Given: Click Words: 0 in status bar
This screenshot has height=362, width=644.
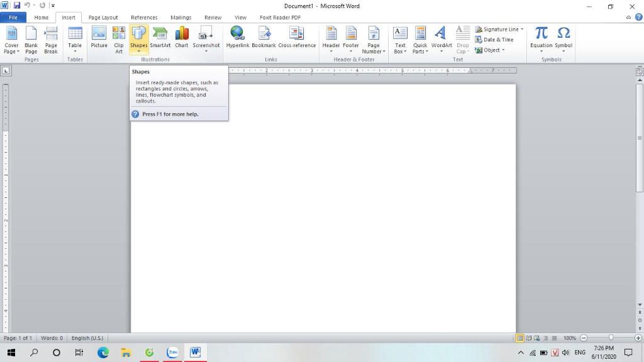Looking at the screenshot, I should [x=52, y=338].
